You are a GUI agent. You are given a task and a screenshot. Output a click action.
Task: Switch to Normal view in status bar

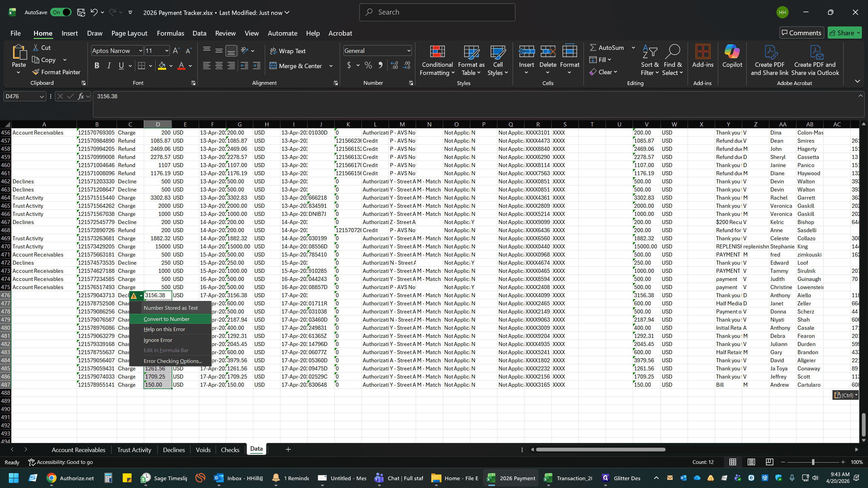coord(733,462)
